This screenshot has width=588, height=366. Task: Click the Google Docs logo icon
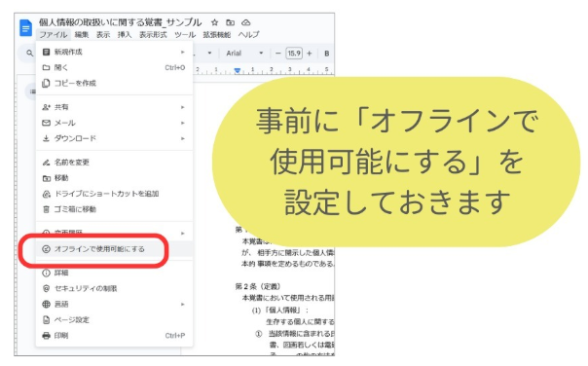pos(25,28)
